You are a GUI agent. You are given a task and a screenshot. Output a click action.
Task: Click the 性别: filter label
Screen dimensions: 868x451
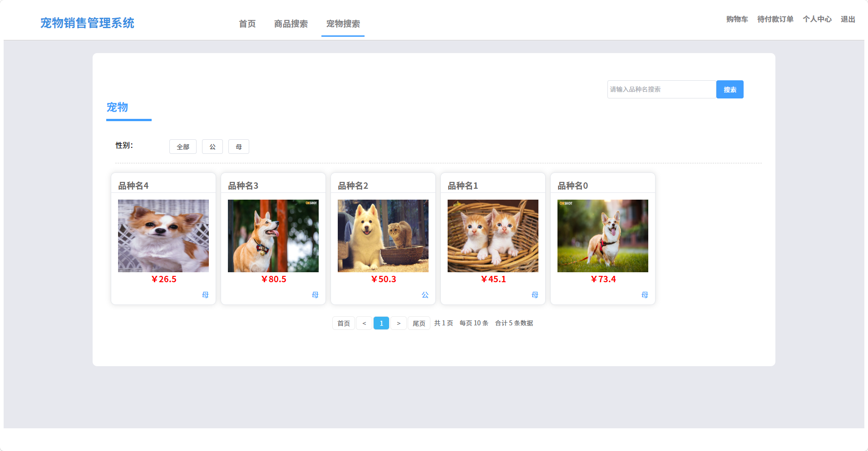coord(124,145)
